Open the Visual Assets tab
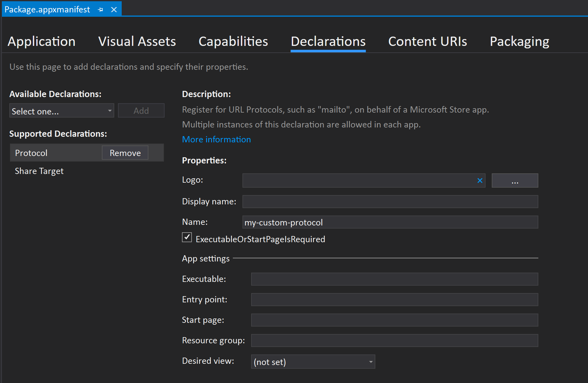The image size is (588, 383). [137, 42]
